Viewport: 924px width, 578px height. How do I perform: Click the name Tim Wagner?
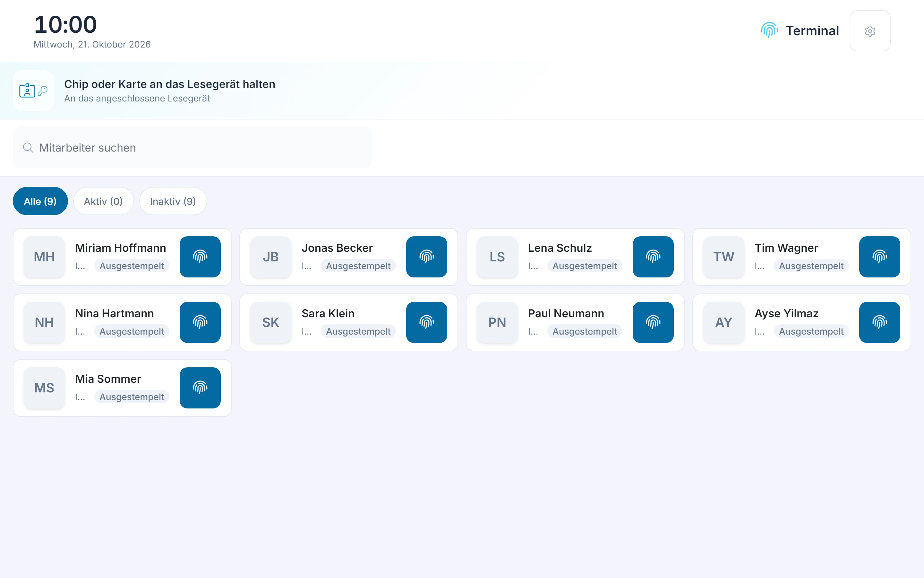point(786,248)
